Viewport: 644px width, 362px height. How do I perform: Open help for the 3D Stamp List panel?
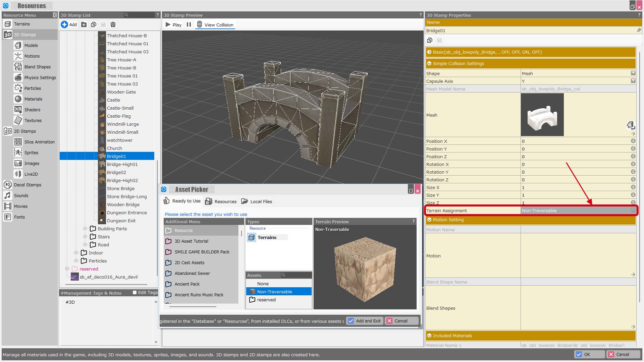pyautogui.click(x=157, y=15)
